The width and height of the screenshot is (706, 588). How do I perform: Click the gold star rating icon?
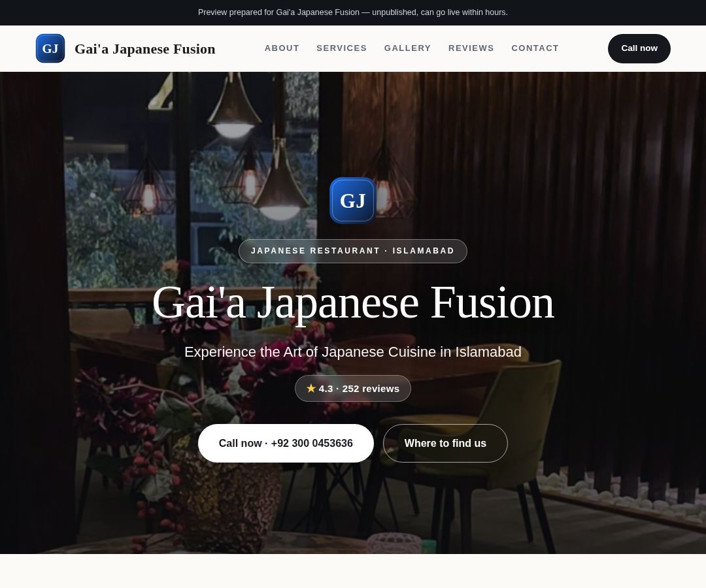tap(311, 388)
